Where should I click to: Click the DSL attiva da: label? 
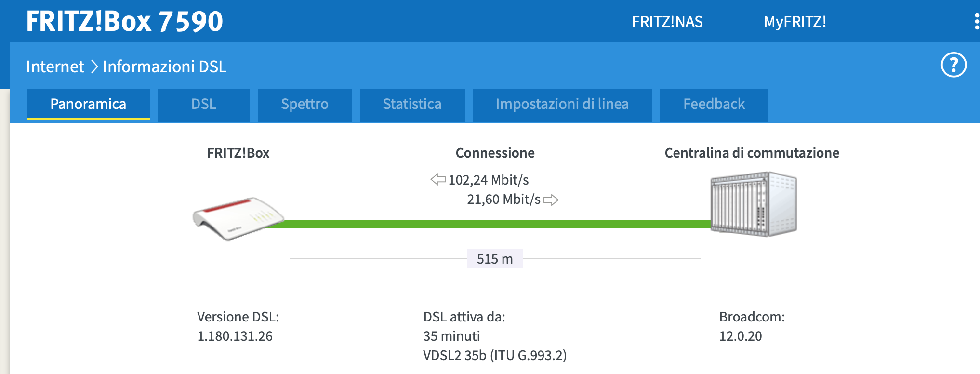click(x=464, y=317)
